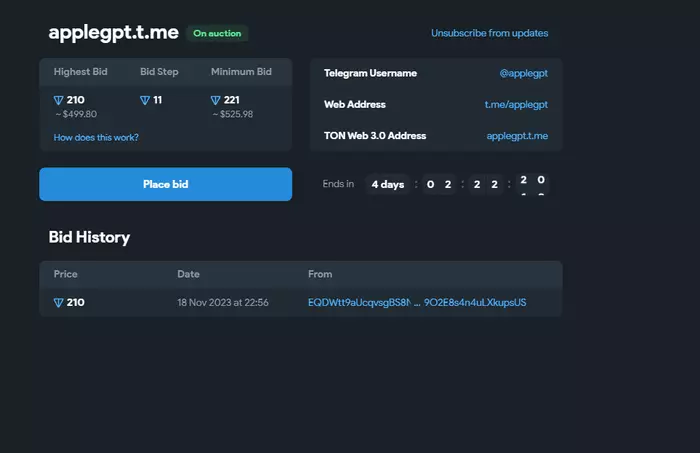Click the Bid History heading

click(x=89, y=237)
